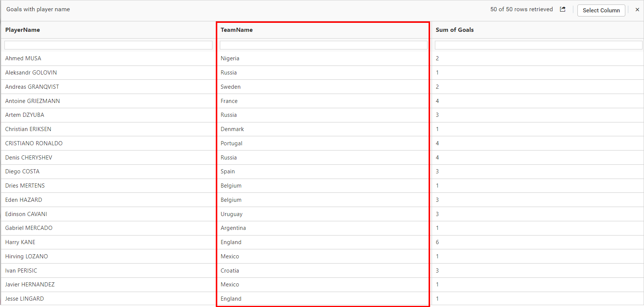Select CRISTIANO RONALDO's row

[x=34, y=143]
